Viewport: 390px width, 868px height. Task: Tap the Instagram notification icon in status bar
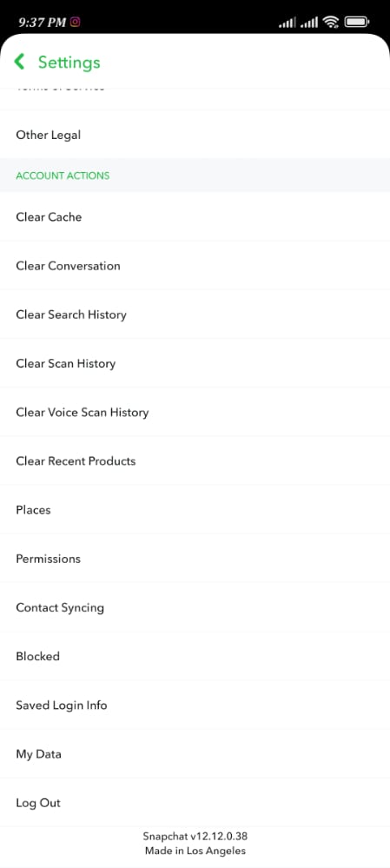(x=76, y=22)
